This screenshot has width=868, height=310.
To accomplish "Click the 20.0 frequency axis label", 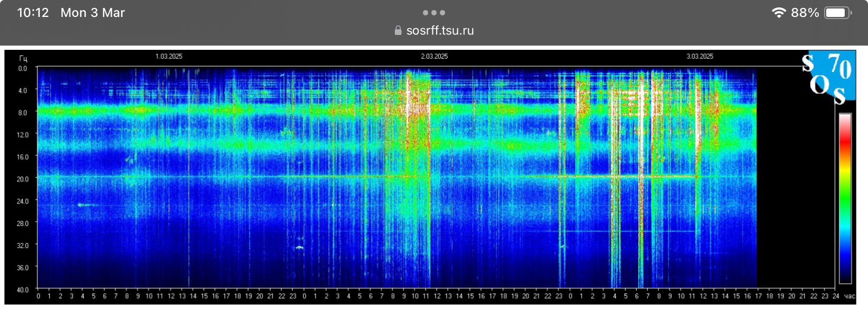I will pyautogui.click(x=23, y=179).
